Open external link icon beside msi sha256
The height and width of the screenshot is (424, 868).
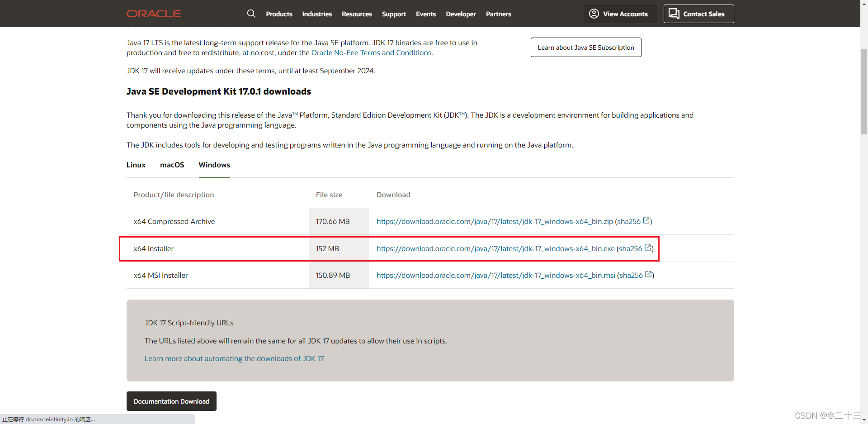click(x=648, y=275)
